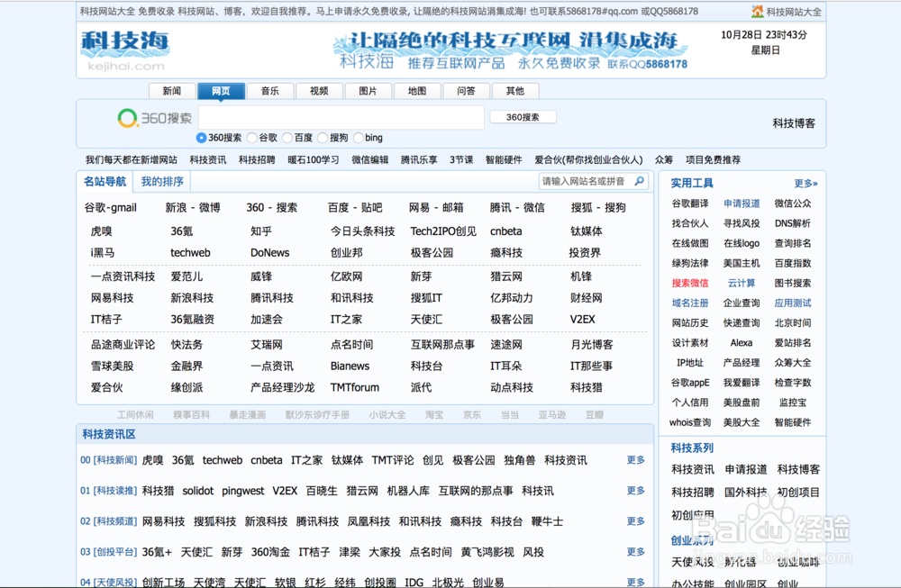Open the 云计算 tool link
This screenshot has width=901, height=588.
(x=742, y=283)
